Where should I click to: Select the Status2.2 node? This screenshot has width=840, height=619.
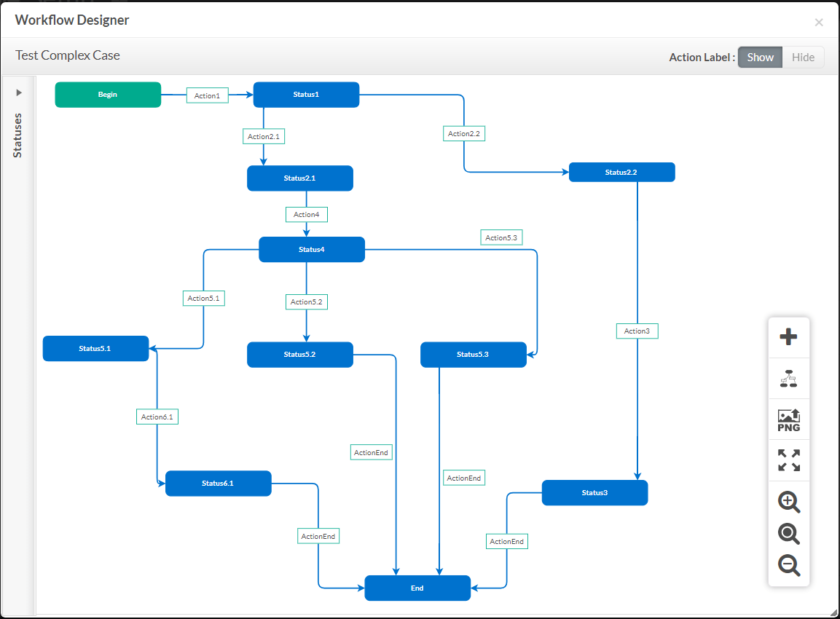621,173
